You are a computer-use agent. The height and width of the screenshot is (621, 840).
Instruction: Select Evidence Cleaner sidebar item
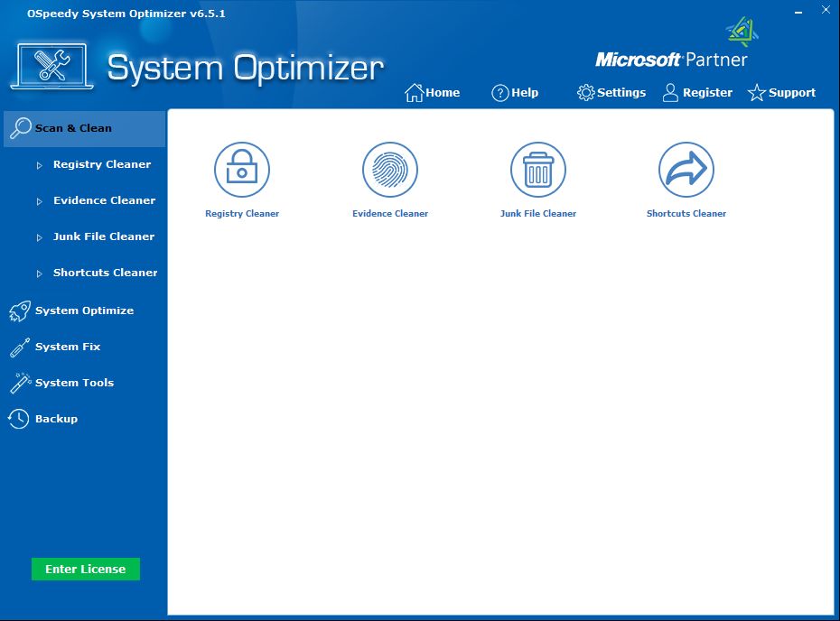tap(105, 200)
